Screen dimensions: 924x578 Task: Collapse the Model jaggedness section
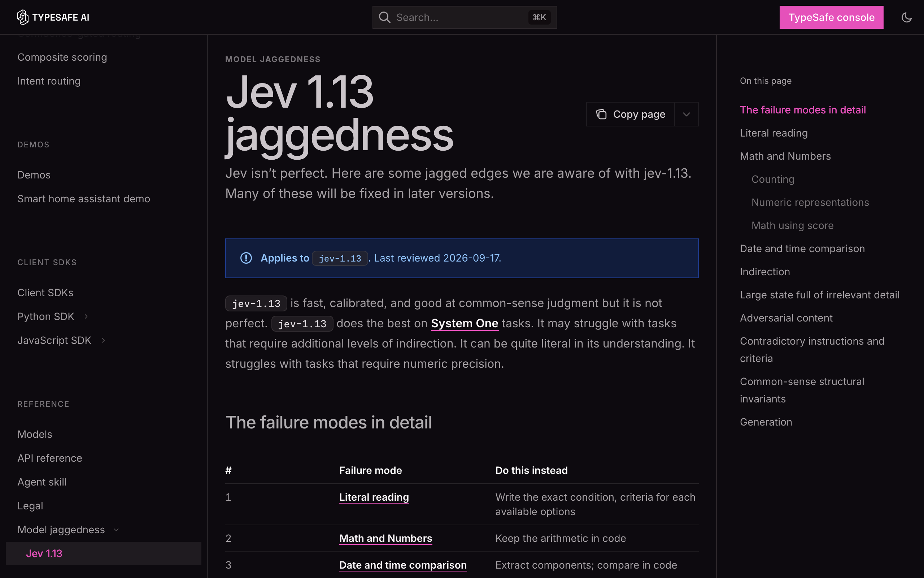point(117,530)
